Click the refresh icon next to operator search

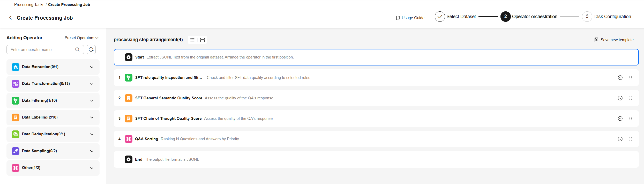coord(91,49)
